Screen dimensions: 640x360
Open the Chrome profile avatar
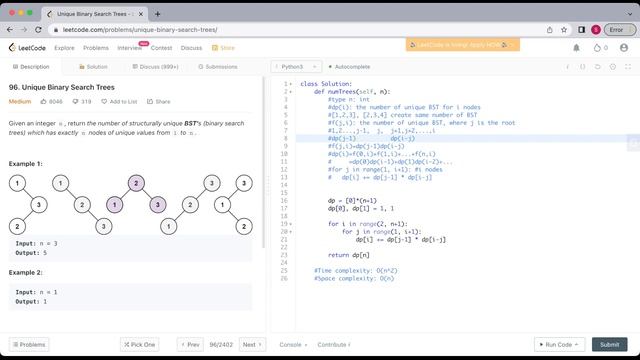[596, 30]
